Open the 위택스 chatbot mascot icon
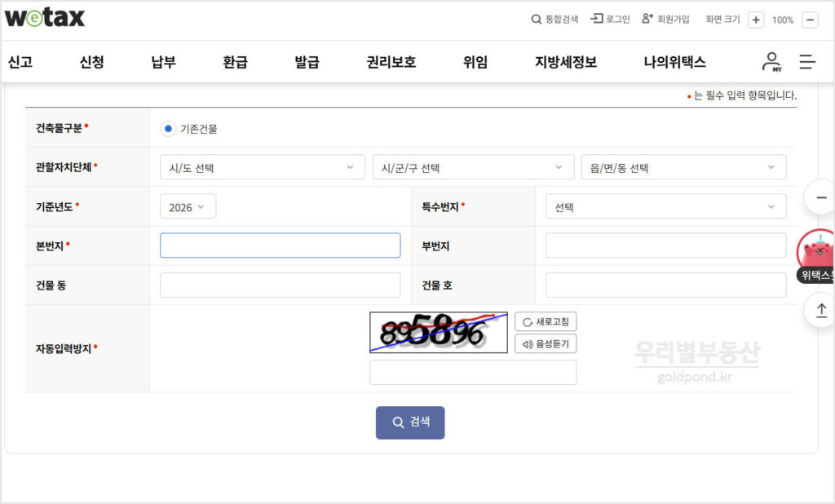 pos(816,256)
